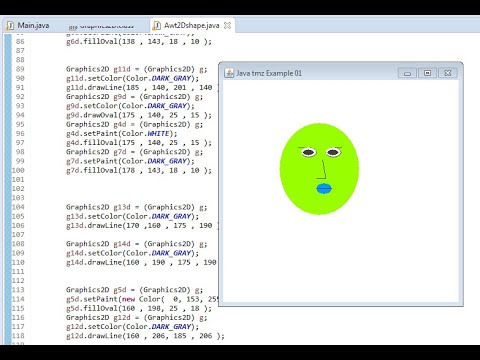Screen dimensions: 480x360
Task: Click line 'Graphics2D g5d = (Graphics2D) g;'
Action: (134, 290)
